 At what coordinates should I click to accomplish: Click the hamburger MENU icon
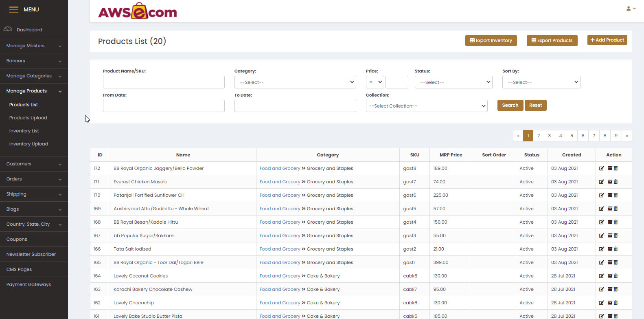coord(14,9)
